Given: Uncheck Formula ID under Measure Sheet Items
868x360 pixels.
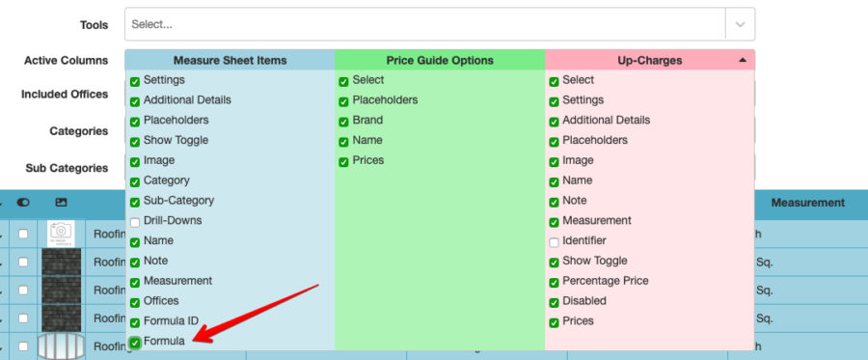Looking at the screenshot, I should (134, 322).
